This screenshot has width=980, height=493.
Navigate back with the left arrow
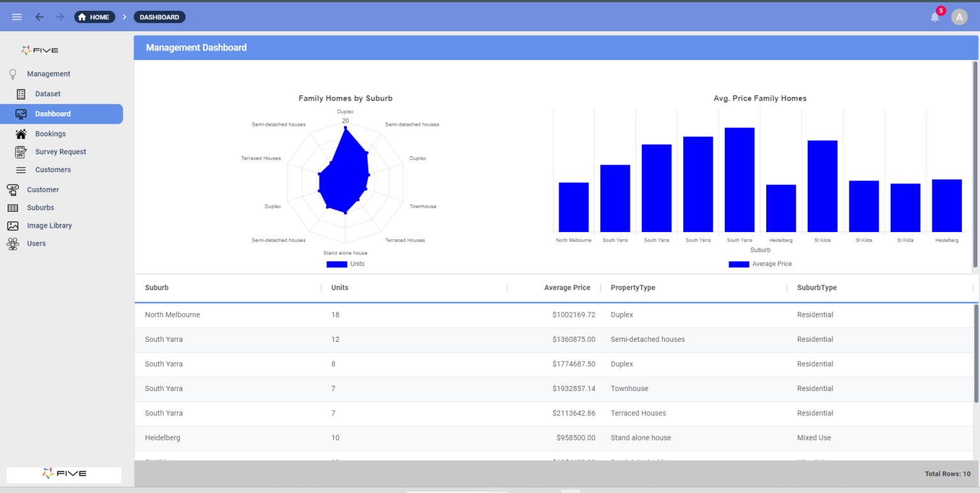pos(39,17)
